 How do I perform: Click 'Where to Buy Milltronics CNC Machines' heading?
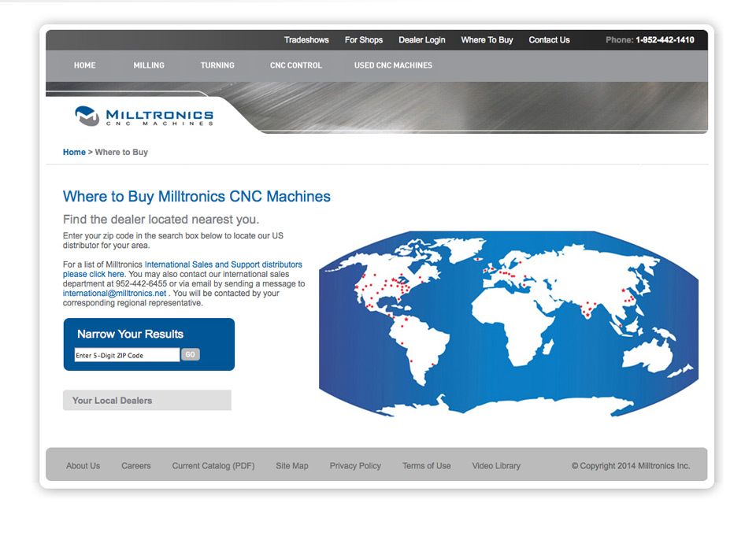coord(197,196)
